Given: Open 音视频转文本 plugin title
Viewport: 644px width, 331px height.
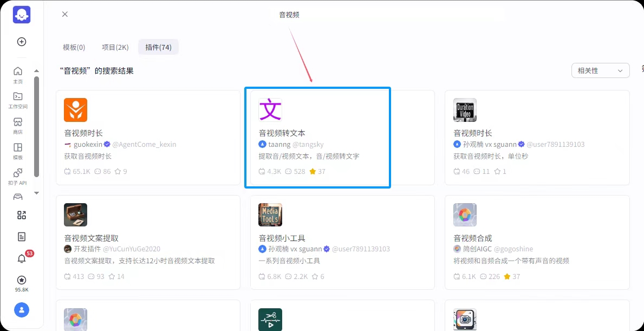Looking at the screenshot, I should pos(282,133).
